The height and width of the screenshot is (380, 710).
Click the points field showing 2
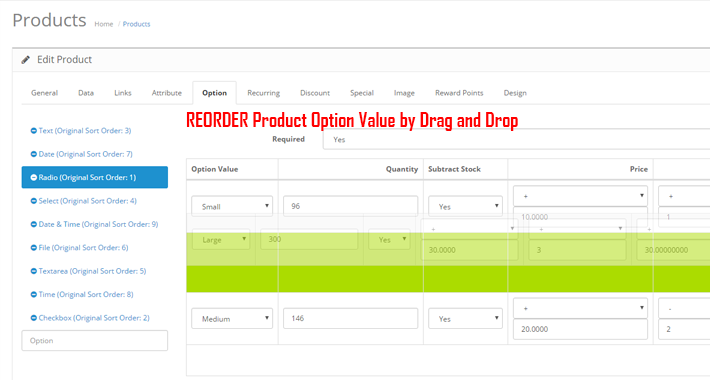click(684, 329)
